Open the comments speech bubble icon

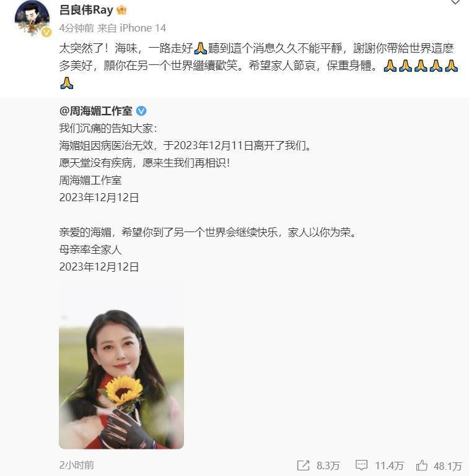tap(361, 465)
